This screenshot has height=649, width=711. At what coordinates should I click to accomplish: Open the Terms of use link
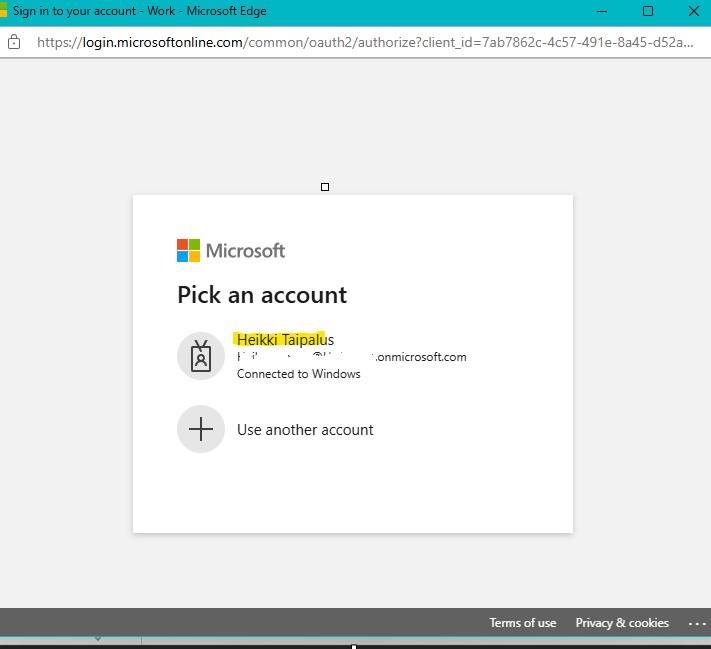[523, 623]
